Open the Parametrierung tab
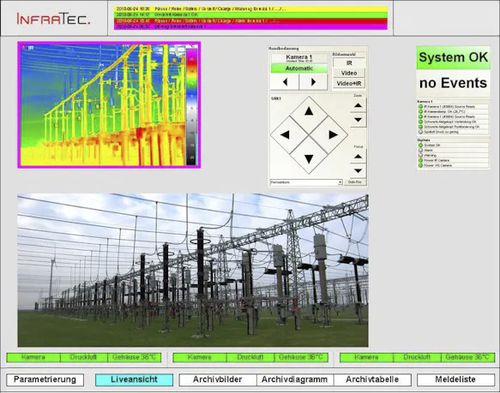500x393 pixels. tap(45, 380)
